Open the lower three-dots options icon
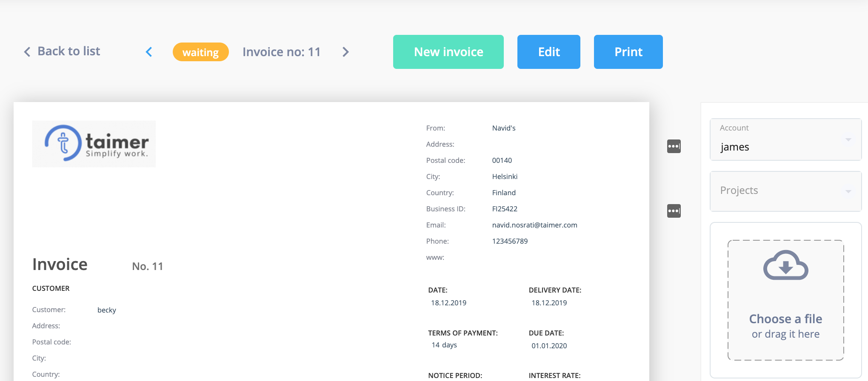Image resolution: width=868 pixels, height=381 pixels. point(674,211)
